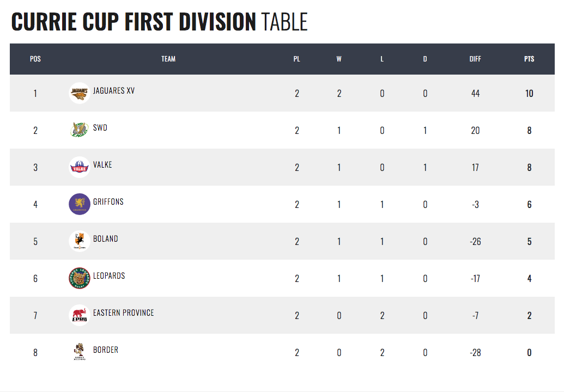Open the Eastern Province team name link

pos(123,313)
